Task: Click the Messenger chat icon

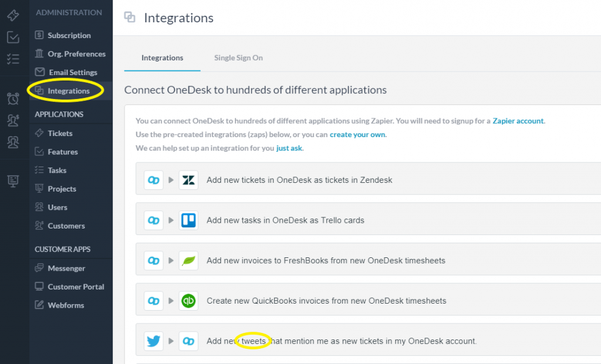Action: (x=39, y=267)
